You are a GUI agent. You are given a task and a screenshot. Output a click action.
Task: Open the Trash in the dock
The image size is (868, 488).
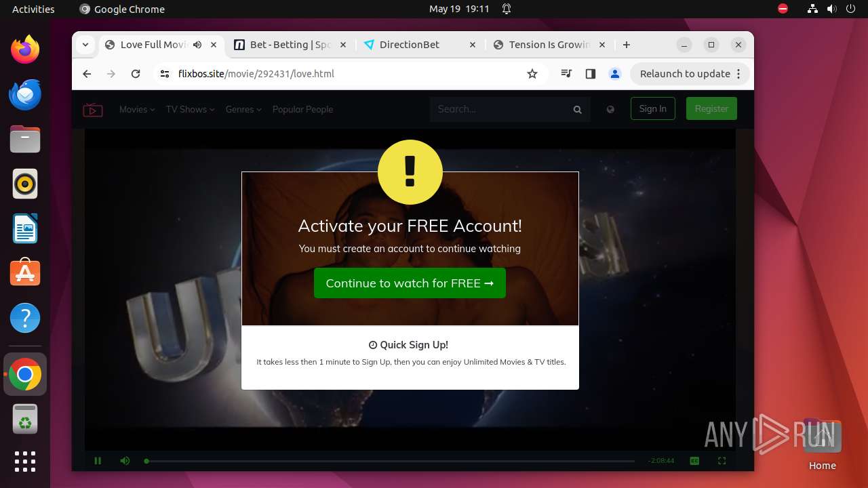click(25, 419)
